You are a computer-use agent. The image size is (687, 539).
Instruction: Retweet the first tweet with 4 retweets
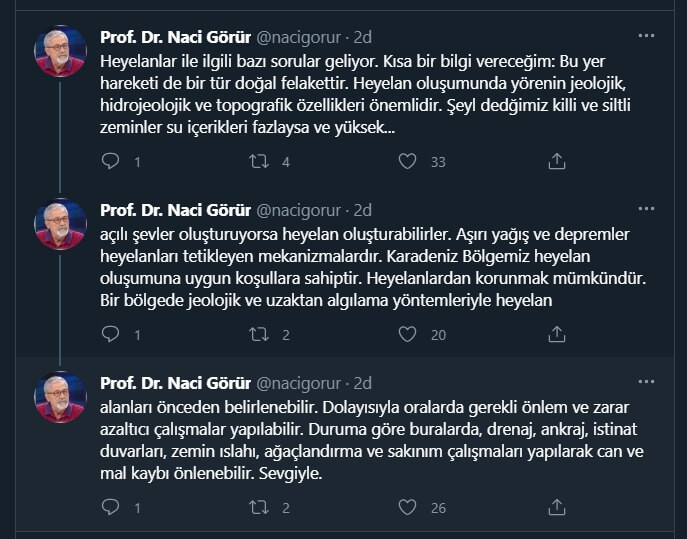click(258, 161)
